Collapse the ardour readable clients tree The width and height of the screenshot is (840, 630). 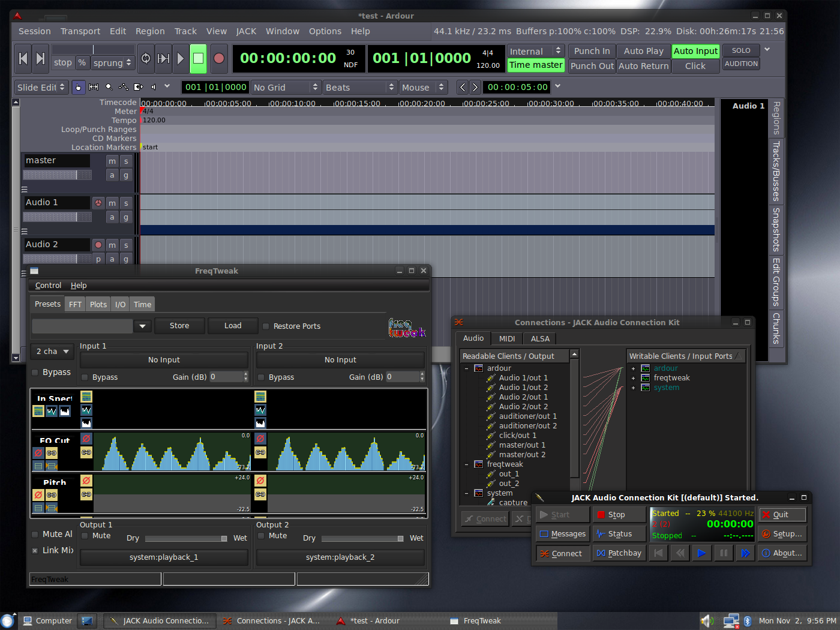point(467,368)
